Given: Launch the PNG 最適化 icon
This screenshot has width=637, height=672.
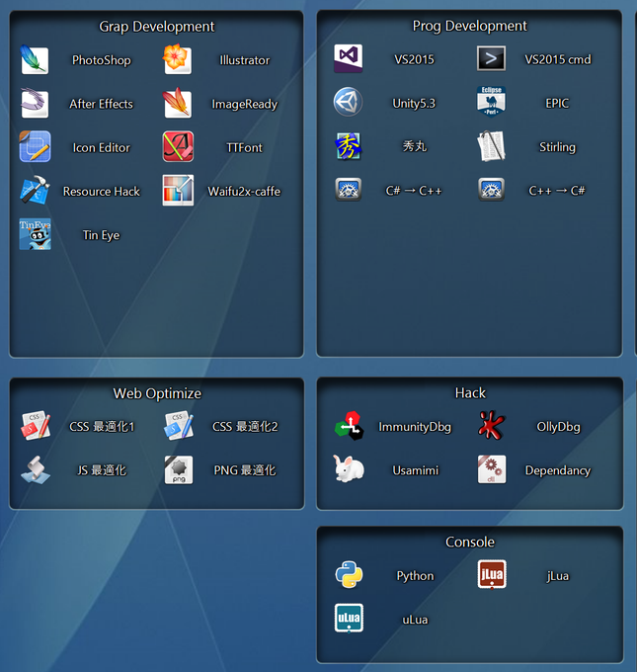Looking at the screenshot, I should point(179,469).
